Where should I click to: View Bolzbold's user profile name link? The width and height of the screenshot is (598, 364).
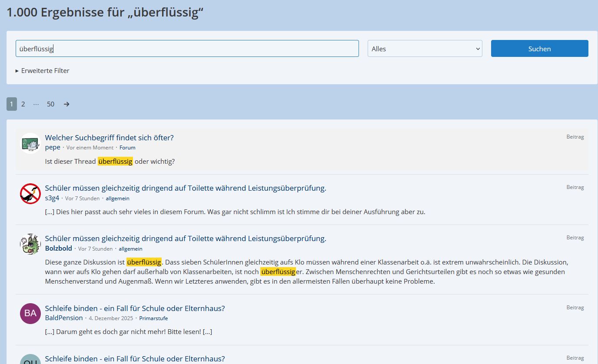(59, 248)
